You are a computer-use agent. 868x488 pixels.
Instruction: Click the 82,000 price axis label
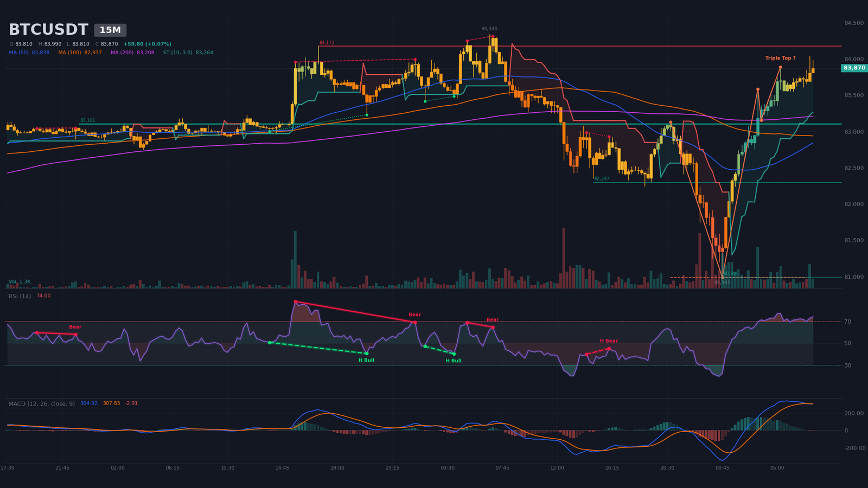point(854,204)
